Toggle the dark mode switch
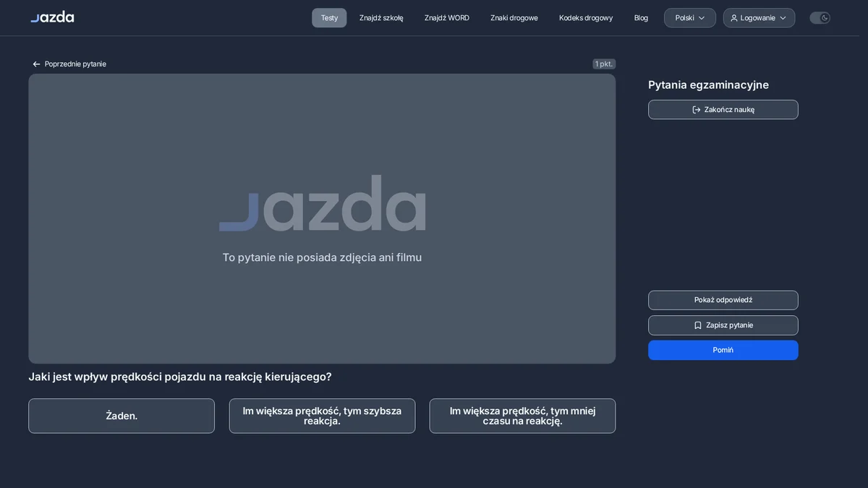The height and width of the screenshot is (488, 868). click(820, 18)
